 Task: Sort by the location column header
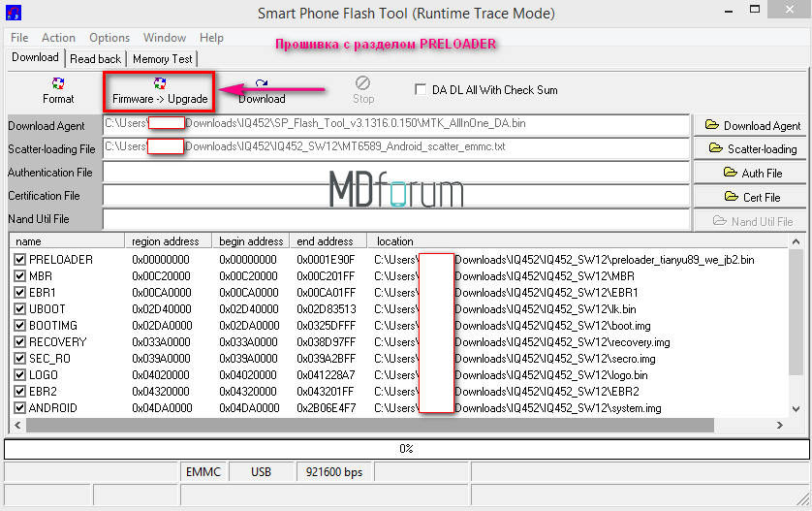tap(578, 241)
